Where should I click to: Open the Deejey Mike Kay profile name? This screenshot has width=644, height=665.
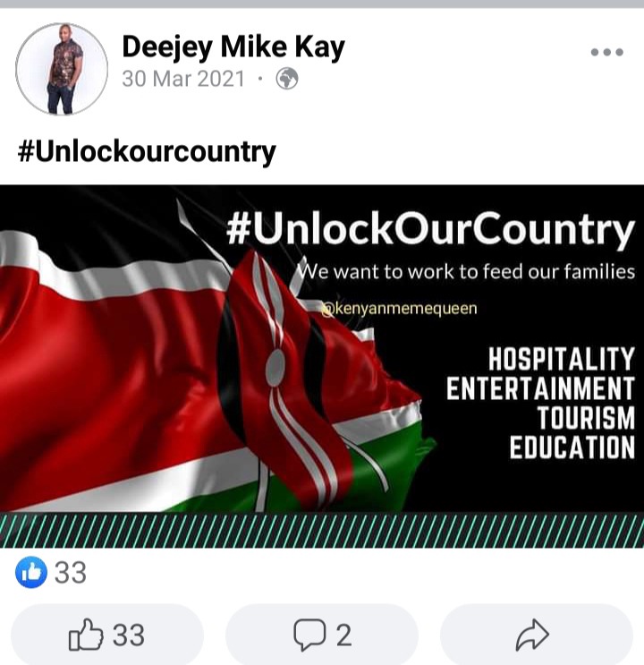click(233, 47)
